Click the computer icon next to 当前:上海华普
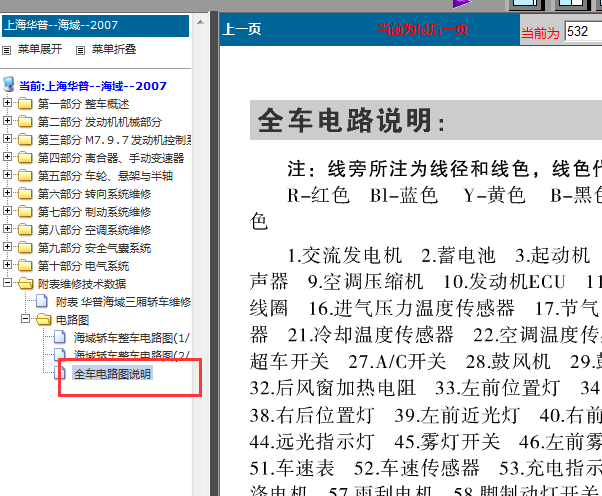This screenshot has width=602, height=496. click(x=8, y=84)
